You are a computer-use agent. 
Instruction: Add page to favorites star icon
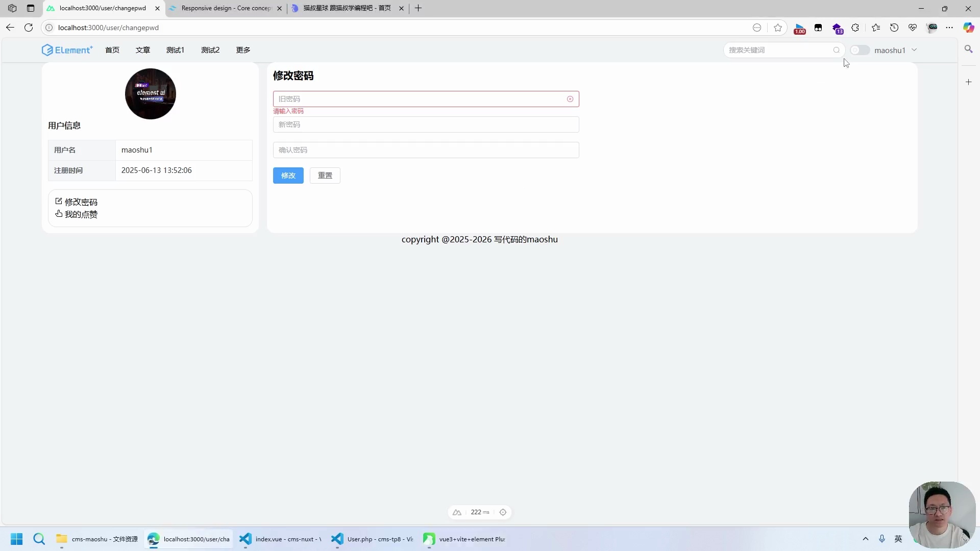pyautogui.click(x=778, y=28)
